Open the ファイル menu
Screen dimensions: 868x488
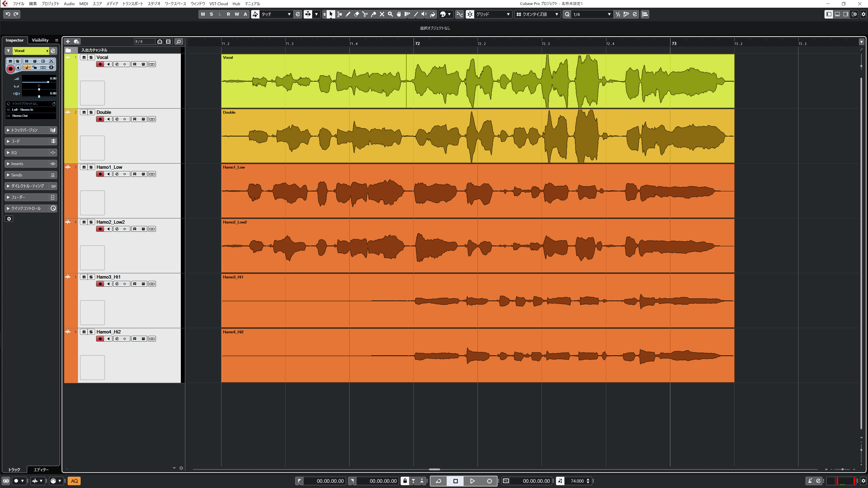[x=18, y=4]
